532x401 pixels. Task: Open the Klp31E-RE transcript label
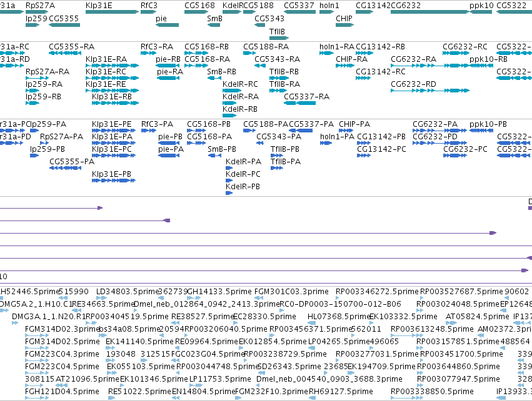[x=106, y=84]
